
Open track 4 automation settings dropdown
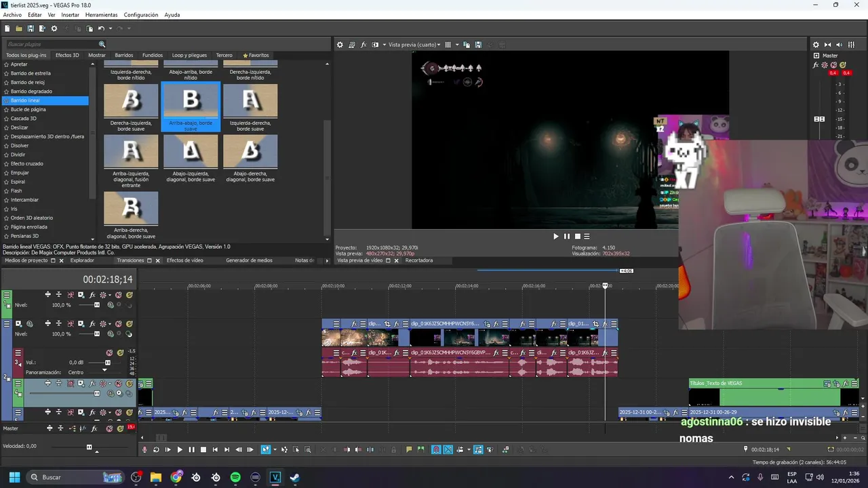[110, 384]
